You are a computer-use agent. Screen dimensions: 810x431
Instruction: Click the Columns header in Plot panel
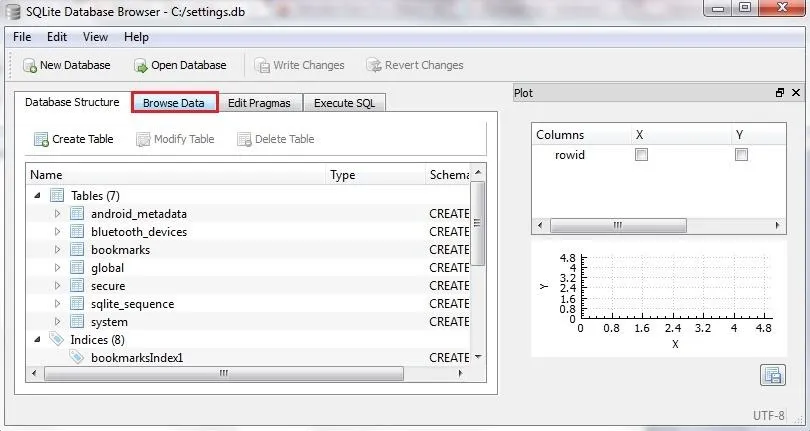click(581, 135)
